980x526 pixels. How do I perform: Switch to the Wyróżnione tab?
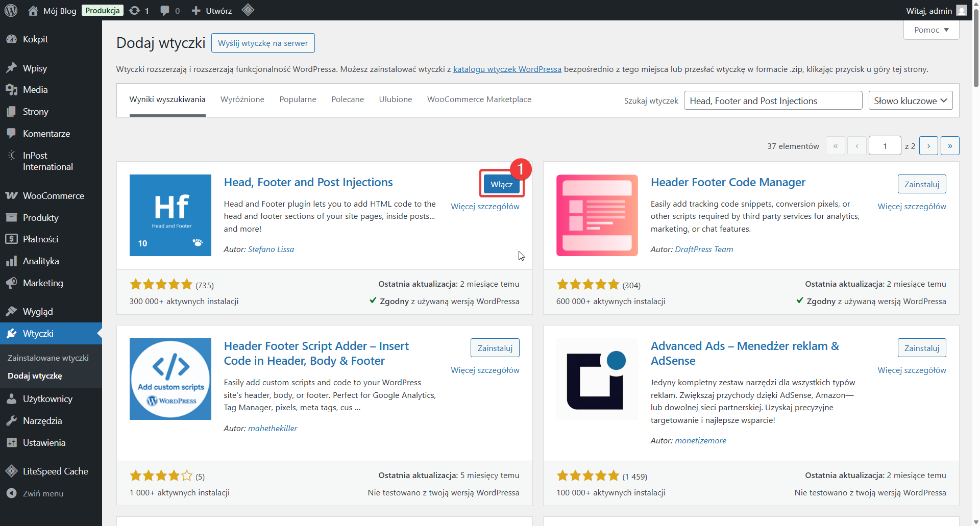(x=242, y=99)
